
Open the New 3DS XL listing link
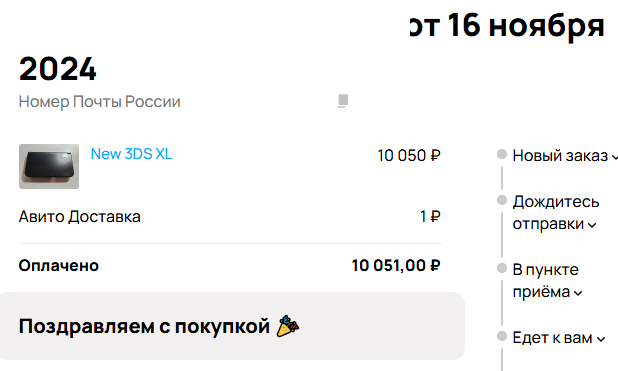pos(131,154)
